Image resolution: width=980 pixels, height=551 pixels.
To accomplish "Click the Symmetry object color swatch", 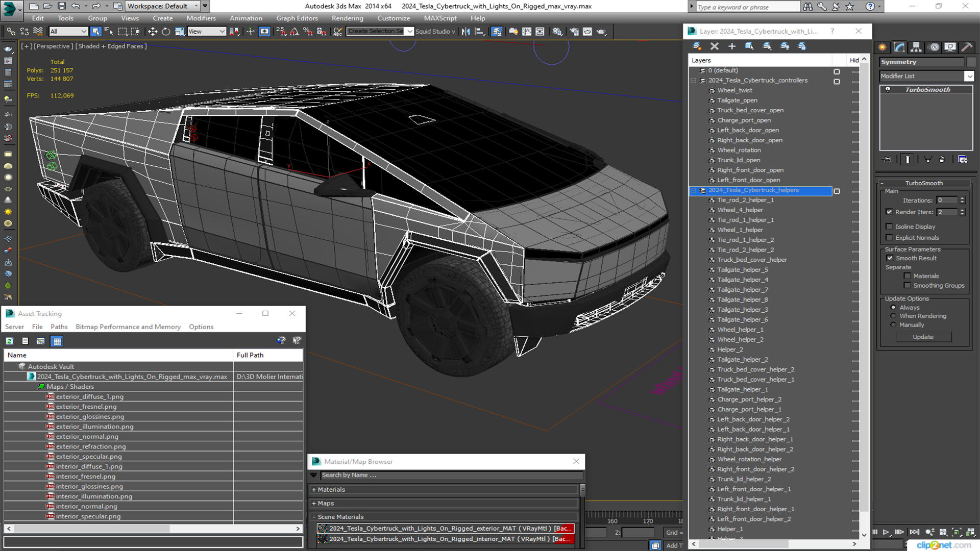I will (971, 62).
